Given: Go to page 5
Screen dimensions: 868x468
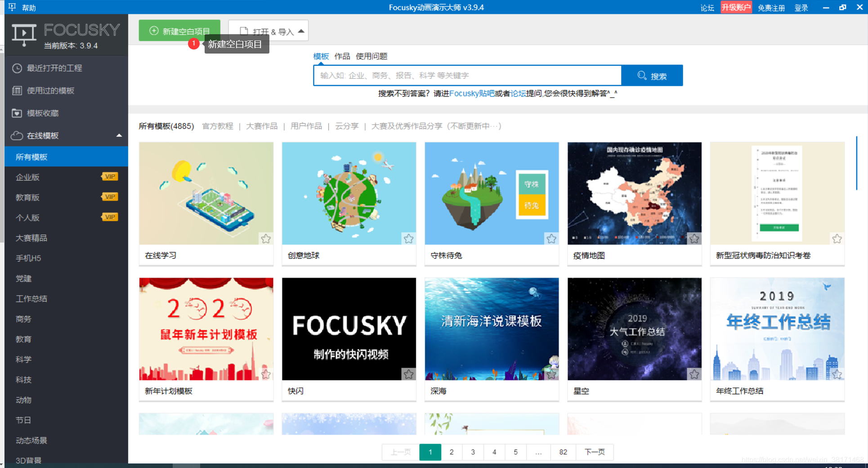Looking at the screenshot, I should pyautogui.click(x=515, y=452).
